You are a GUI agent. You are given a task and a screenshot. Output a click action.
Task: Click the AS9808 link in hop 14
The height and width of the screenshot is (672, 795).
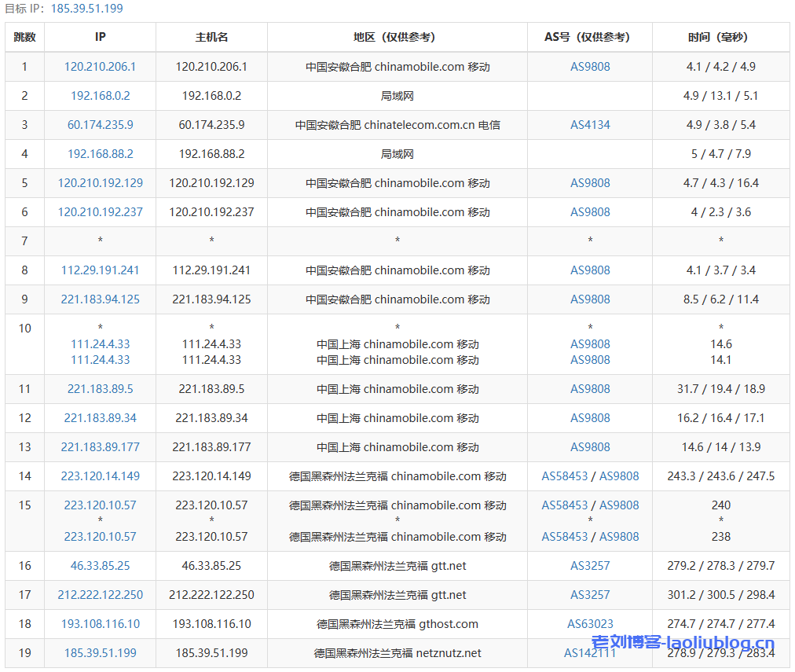(x=619, y=476)
